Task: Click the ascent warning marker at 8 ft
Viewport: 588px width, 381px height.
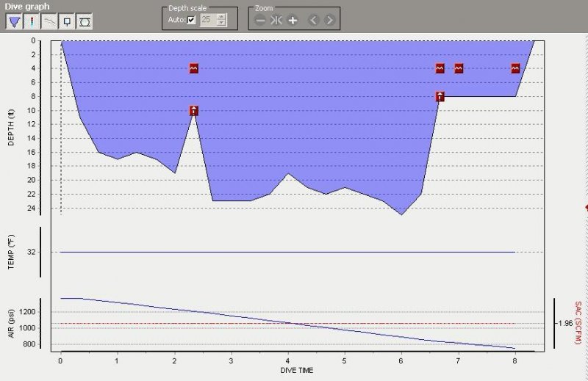Action: [440, 96]
